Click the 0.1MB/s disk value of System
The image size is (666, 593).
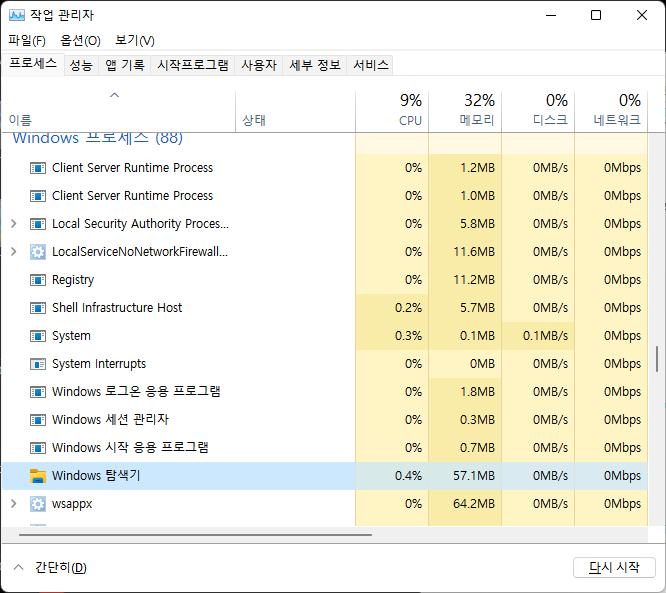[x=545, y=336]
